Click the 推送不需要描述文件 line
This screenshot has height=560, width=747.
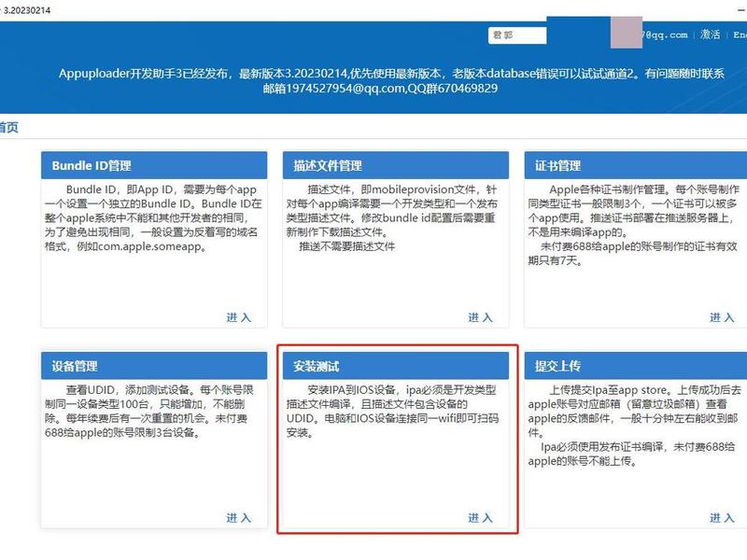(x=346, y=246)
